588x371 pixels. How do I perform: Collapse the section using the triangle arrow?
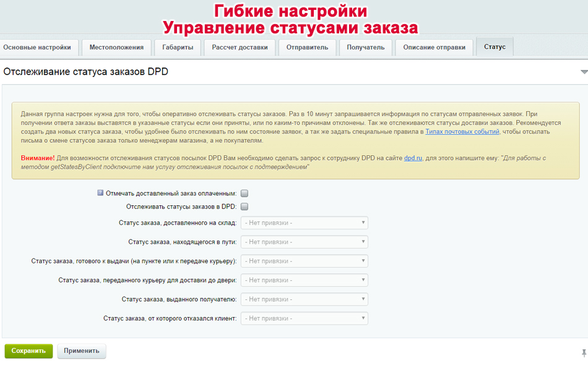tap(584, 72)
